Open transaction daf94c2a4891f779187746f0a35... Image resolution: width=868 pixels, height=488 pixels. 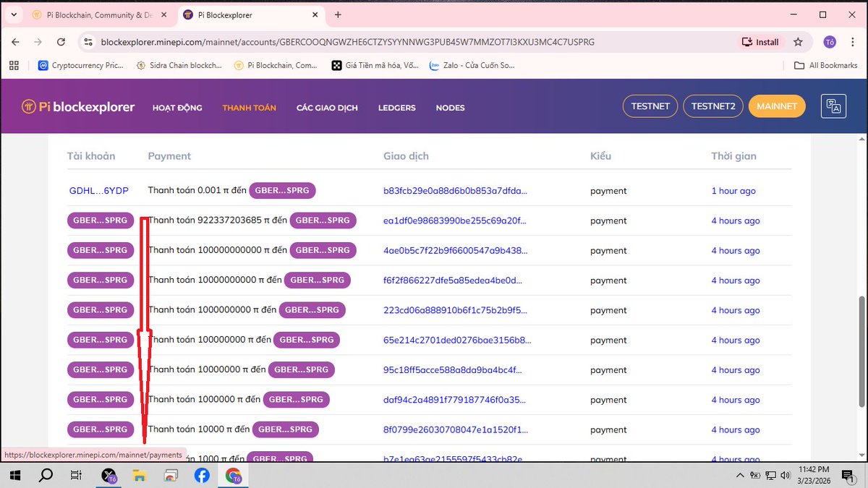click(x=454, y=400)
